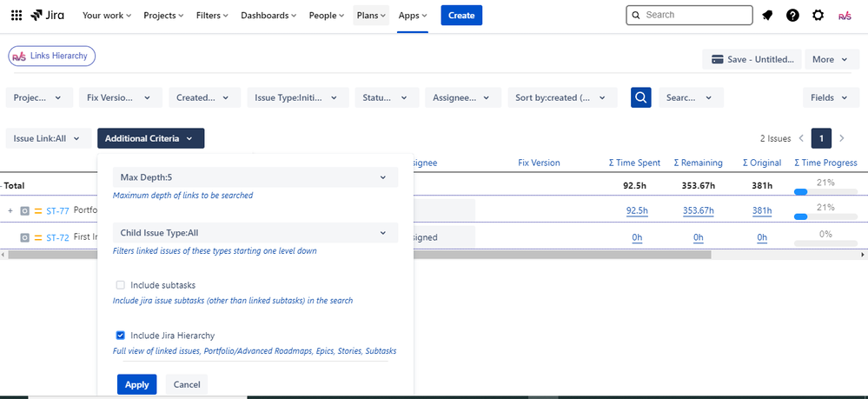The height and width of the screenshot is (399, 868).
Task: Click the scrollbar right arrow
Action: point(863,255)
